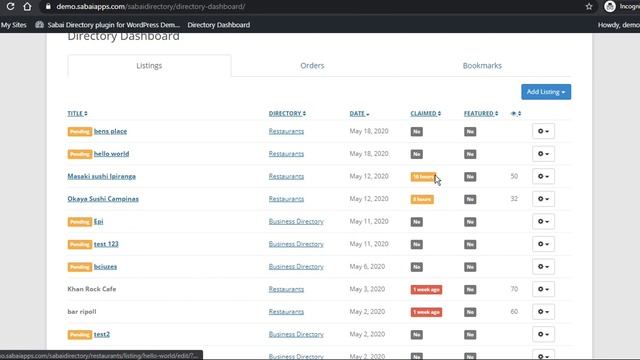Screen dimensions: 640x360
Task: Open the Sabai Directory site dashboard icon
Action: [x=39, y=25]
